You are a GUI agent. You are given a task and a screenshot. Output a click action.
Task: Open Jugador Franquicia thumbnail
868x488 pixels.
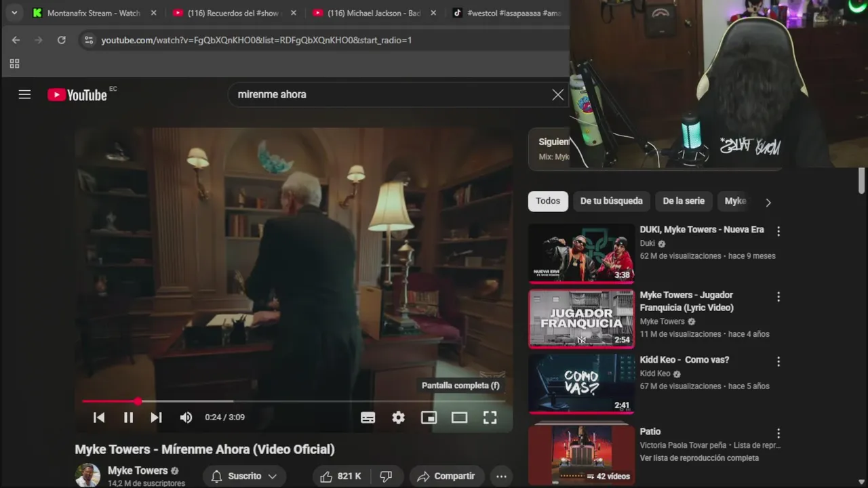click(581, 319)
